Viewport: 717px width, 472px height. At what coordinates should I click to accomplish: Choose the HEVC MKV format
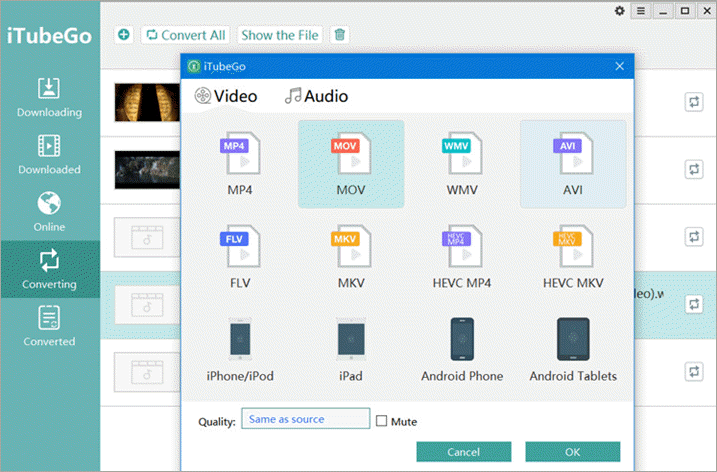[x=573, y=246]
